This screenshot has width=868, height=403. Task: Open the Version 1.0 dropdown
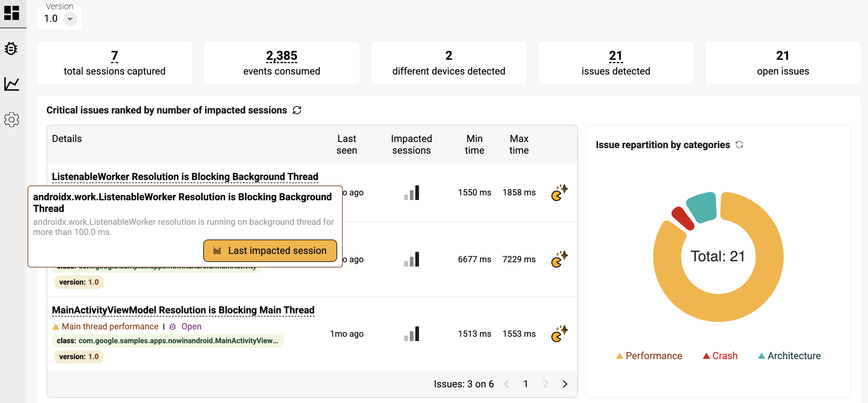pos(70,19)
